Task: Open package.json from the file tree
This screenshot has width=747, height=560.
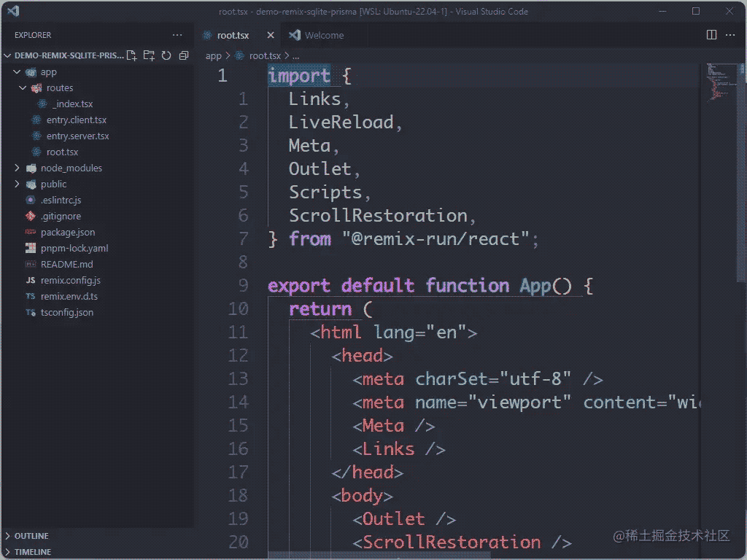Action: point(67,233)
